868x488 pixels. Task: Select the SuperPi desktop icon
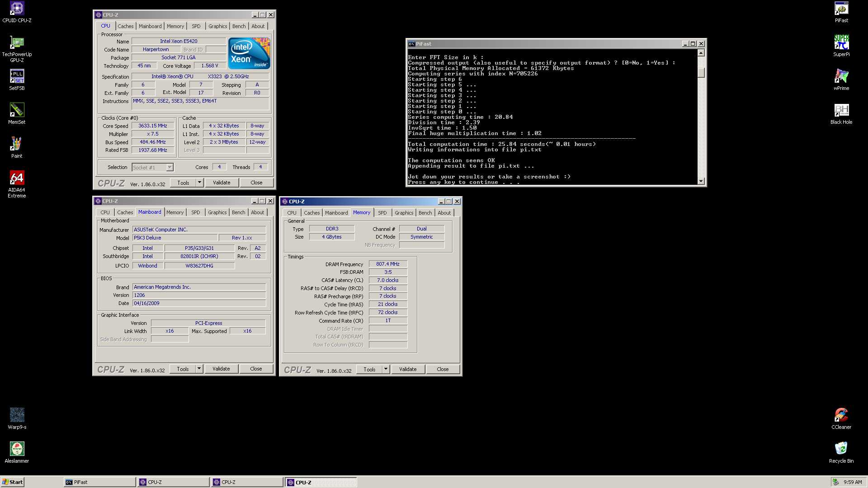[841, 46]
